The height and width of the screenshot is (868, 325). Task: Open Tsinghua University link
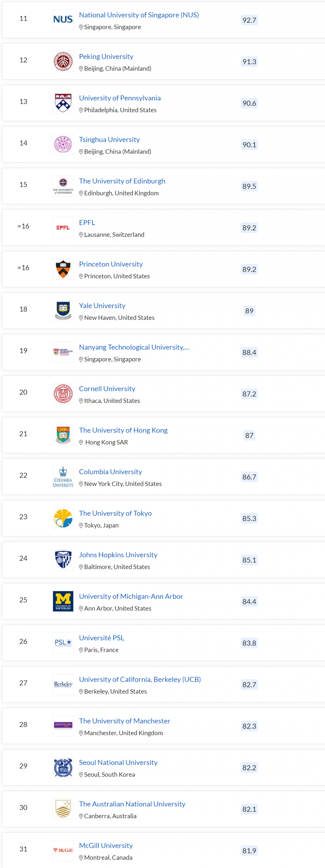coord(109,139)
